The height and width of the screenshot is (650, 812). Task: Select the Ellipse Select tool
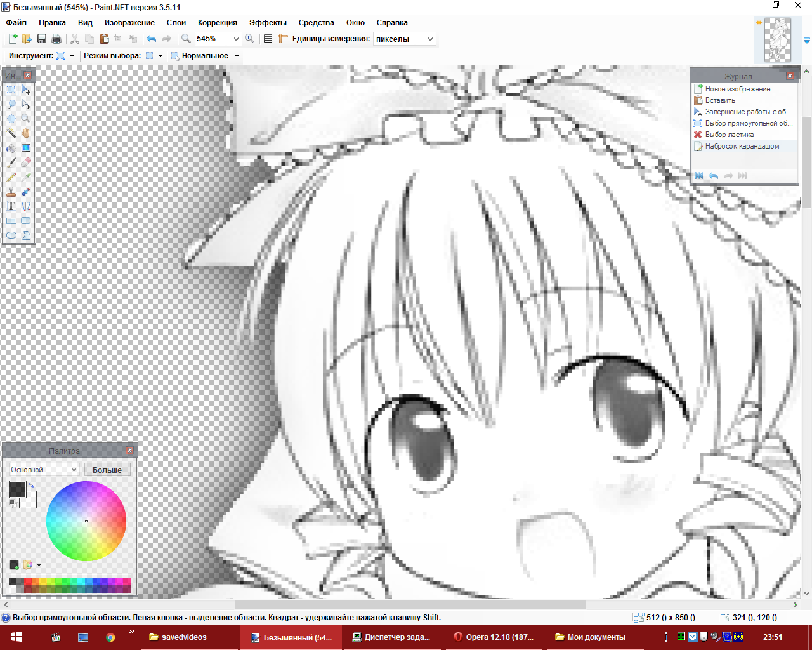pos(11,119)
